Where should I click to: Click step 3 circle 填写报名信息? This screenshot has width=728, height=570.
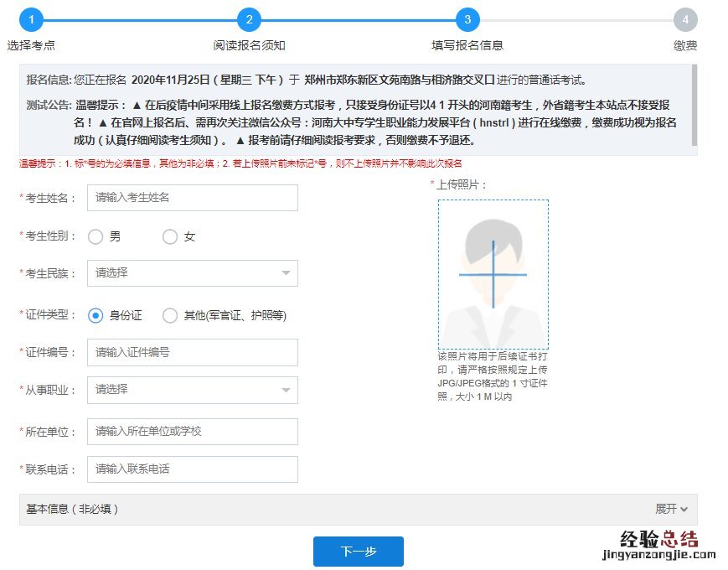tap(467, 19)
